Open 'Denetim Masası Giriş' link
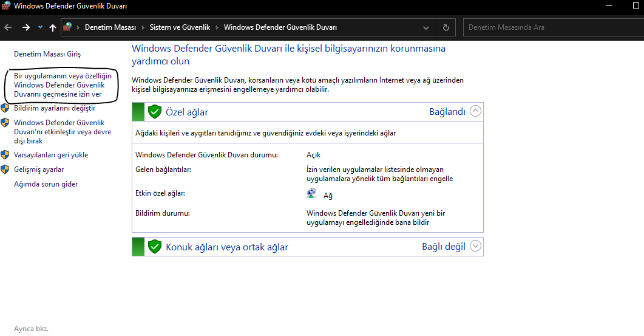This screenshot has width=644, height=336. click(47, 54)
